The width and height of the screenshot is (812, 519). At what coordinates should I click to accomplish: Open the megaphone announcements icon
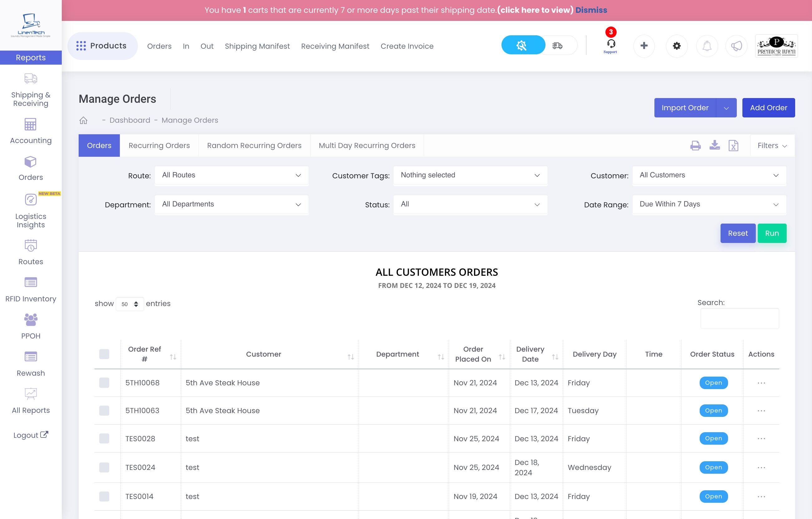(736, 46)
